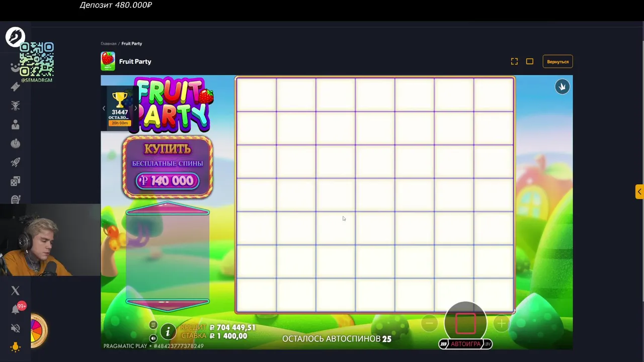Open the joystick games sidebar icon
This screenshot has width=644, height=362.
[15, 143]
